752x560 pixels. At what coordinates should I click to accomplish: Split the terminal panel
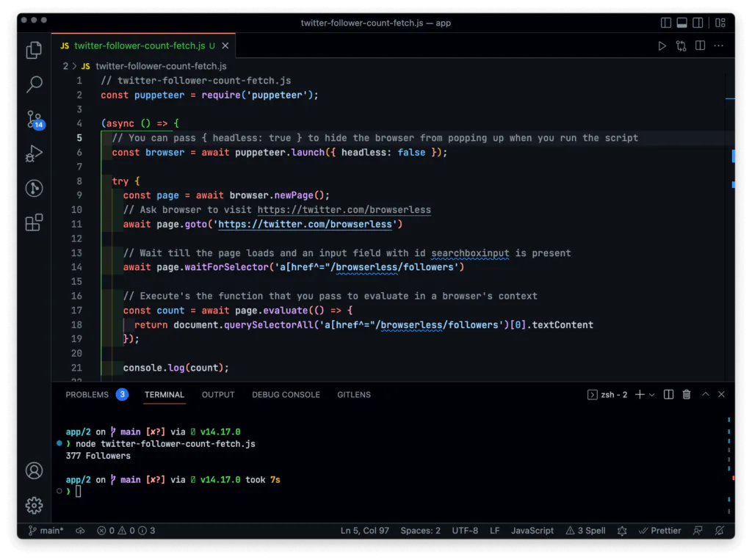tap(668, 395)
